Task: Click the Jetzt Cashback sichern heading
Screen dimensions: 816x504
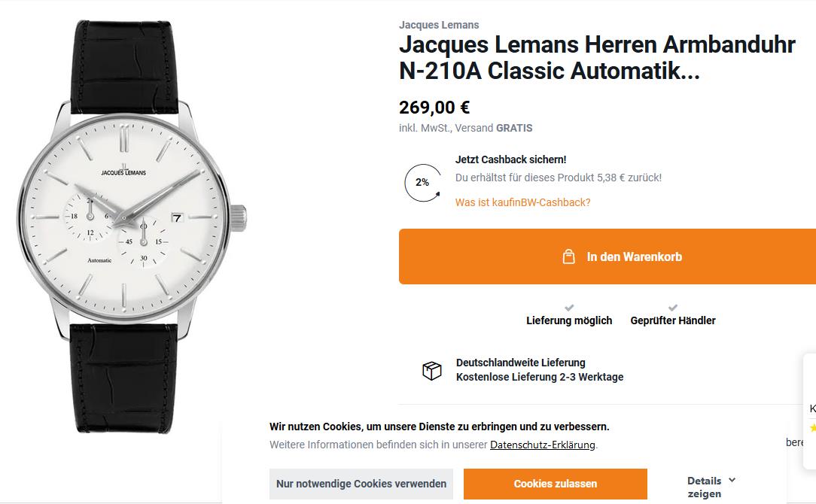Action: point(510,159)
